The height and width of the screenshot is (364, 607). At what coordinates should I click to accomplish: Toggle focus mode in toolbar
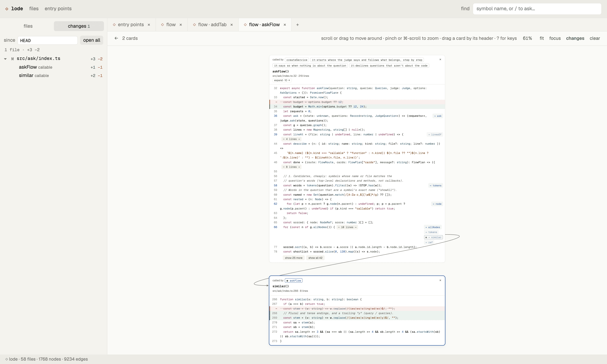click(x=555, y=38)
